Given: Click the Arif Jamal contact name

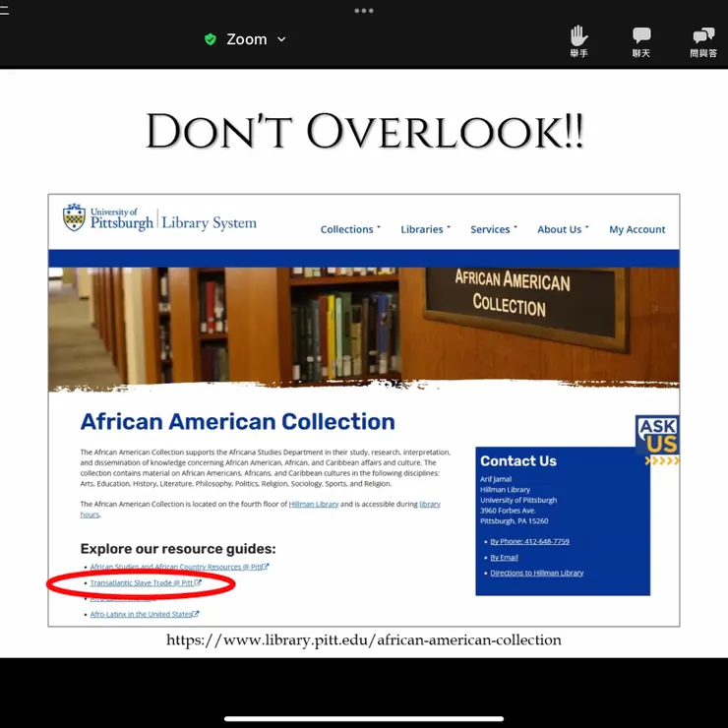Looking at the screenshot, I should [496, 479].
